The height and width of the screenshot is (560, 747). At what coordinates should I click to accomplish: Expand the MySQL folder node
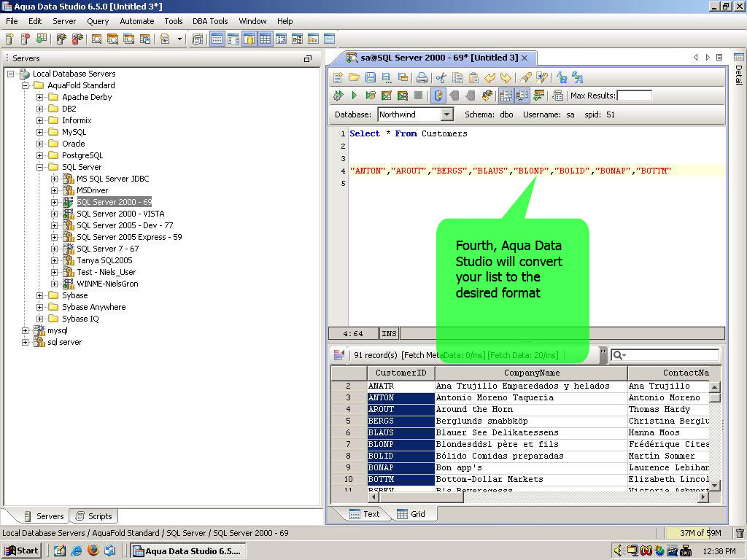coord(40,133)
